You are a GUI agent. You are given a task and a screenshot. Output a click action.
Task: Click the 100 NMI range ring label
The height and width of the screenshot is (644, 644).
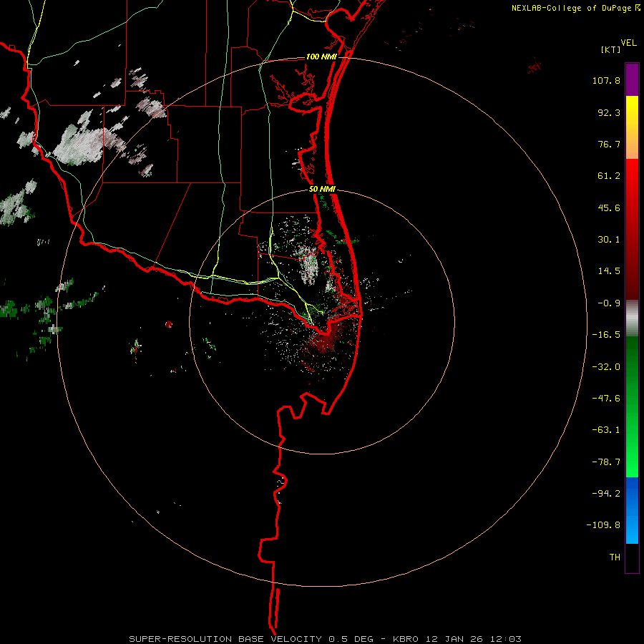[321, 57]
